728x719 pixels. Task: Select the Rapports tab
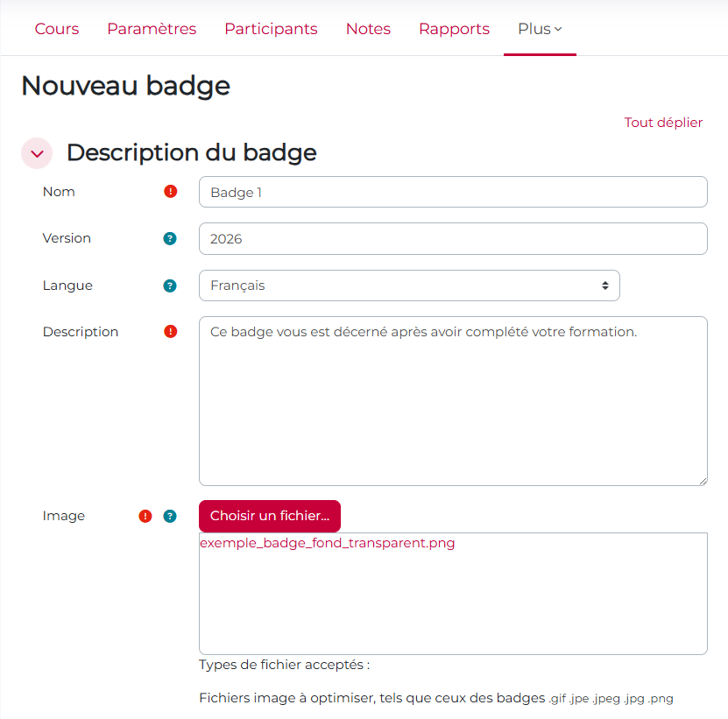pos(454,29)
